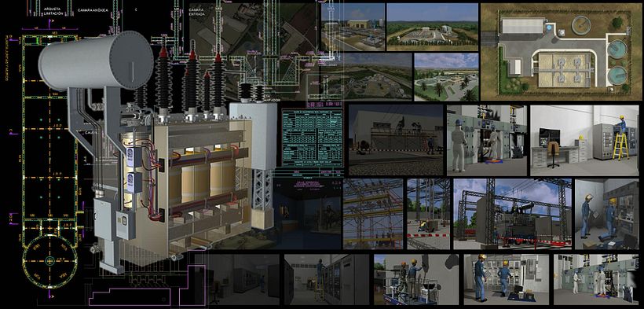The width and height of the screenshot is (644, 309).
Task: Open the substation transformer under blue sky render
Action: 513,214
